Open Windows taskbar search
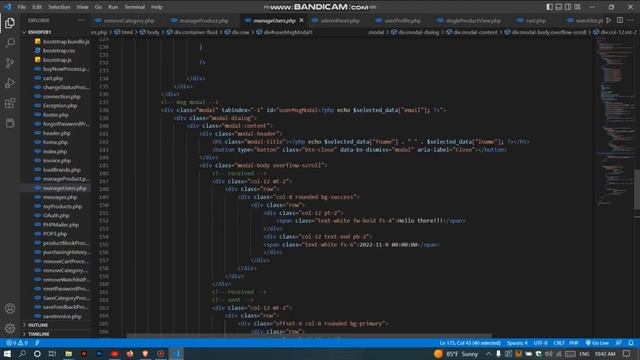 pos(22,353)
